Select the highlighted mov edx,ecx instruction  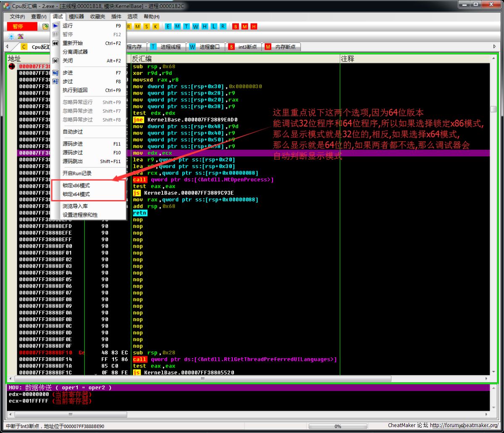[x=152, y=153]
